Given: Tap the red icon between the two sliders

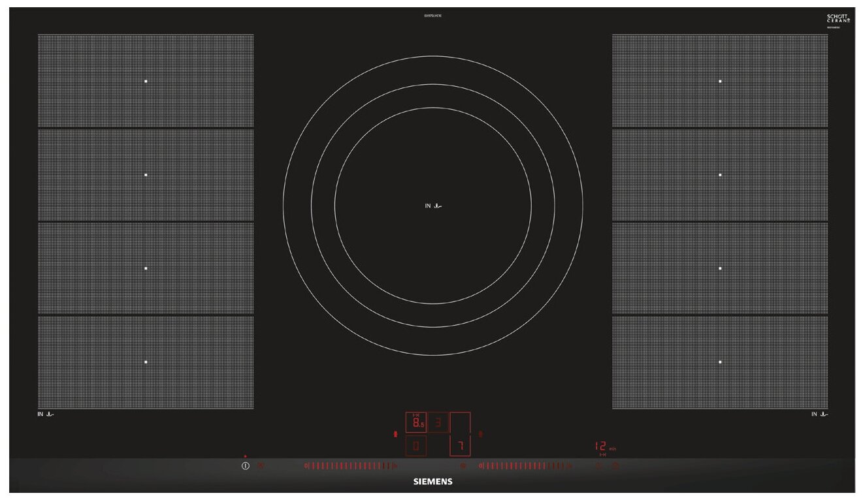Looking at the screenshot, I should point(463,465).
